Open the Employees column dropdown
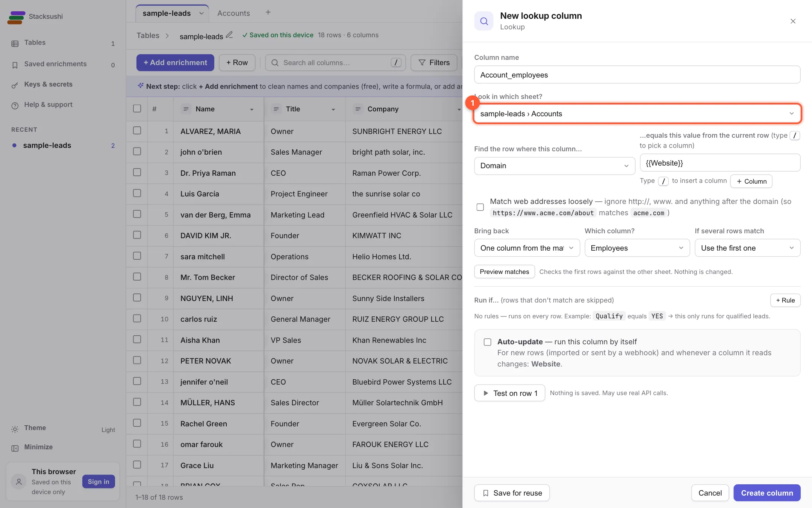 [637, 248]
